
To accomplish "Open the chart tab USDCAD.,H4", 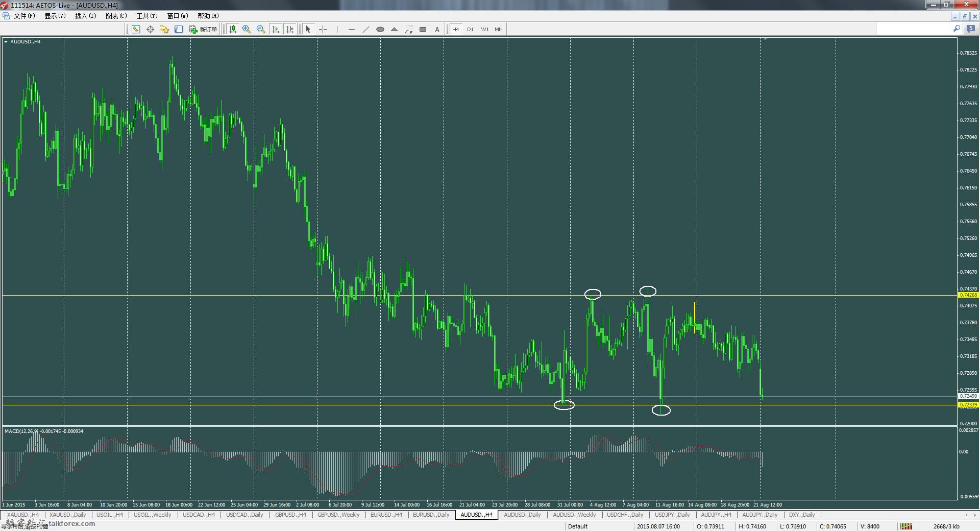I will pyautogui.click(x=199, y=515).
